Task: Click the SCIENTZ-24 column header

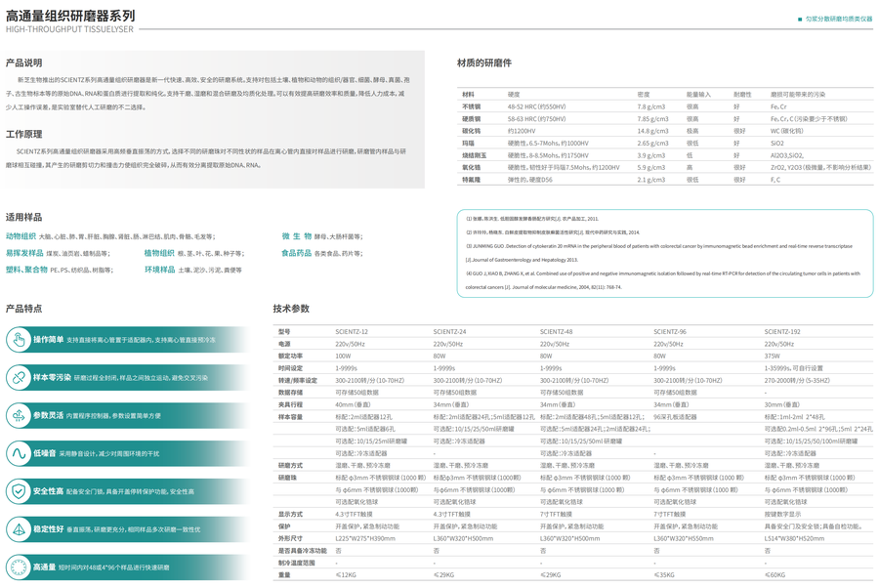Action: pyautogui.click(x=449, y=332)
